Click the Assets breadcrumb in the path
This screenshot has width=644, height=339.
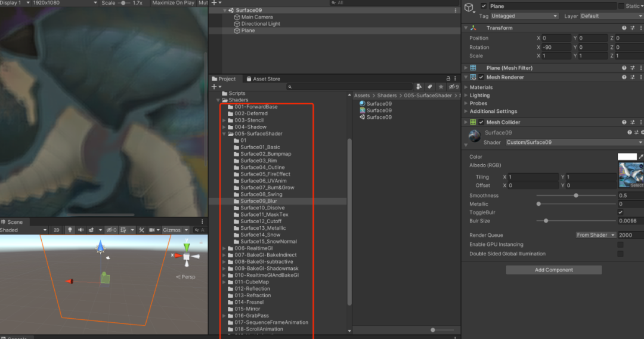[362, 95]
